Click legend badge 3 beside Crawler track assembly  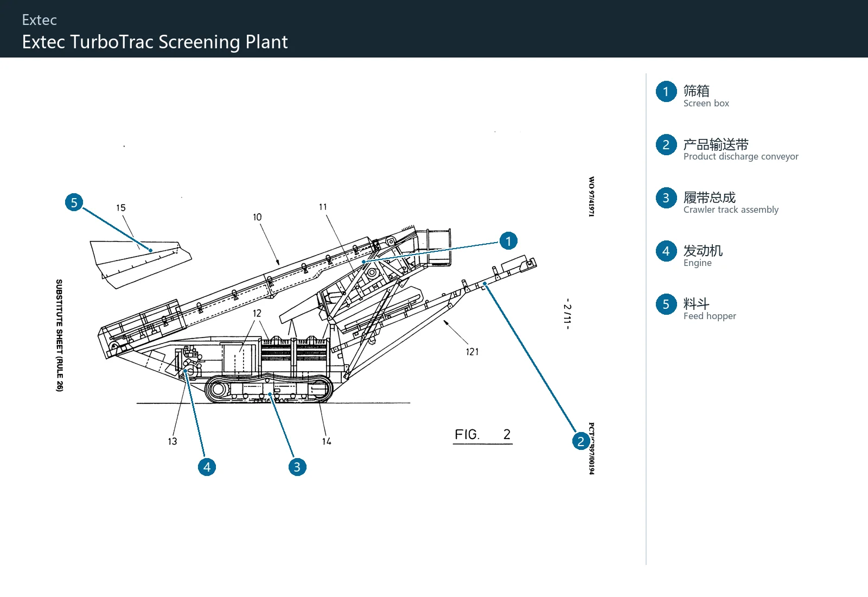[x=666, y=198]
